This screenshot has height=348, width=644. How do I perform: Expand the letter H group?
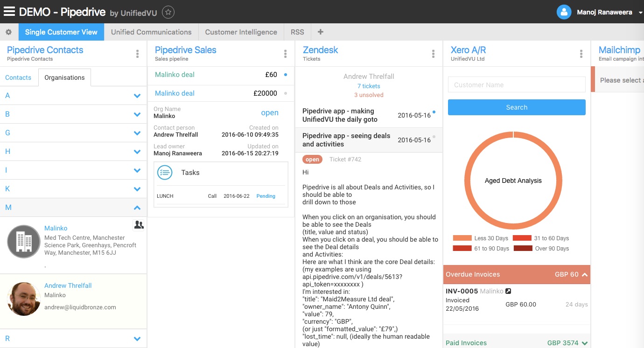pyautogui.click(x=73, y=152)
